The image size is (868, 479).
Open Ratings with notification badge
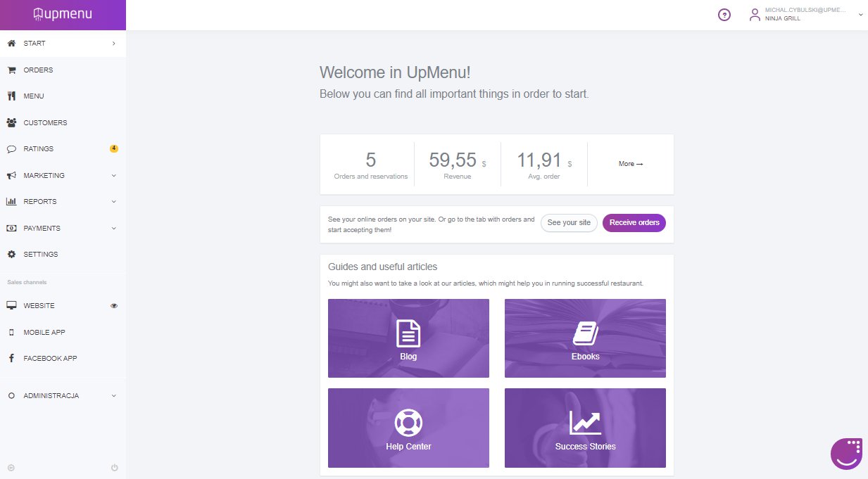coord(39,149)
